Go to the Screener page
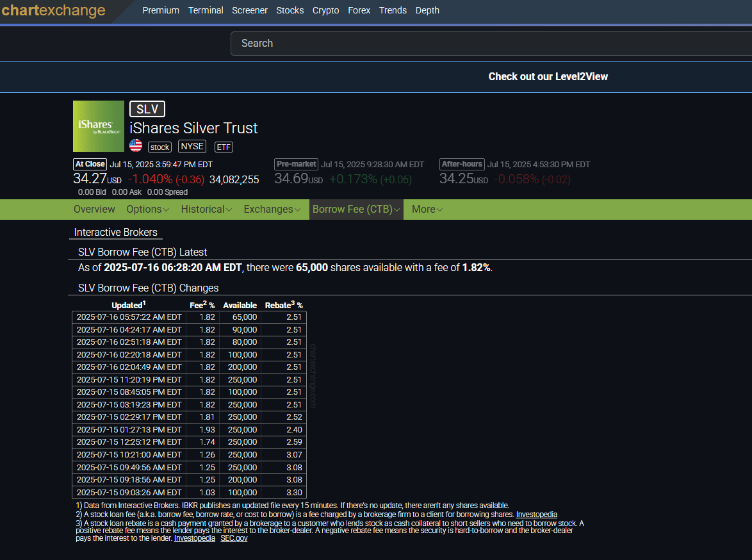Viewport: 752px width, 560px height. click(249, 10)
